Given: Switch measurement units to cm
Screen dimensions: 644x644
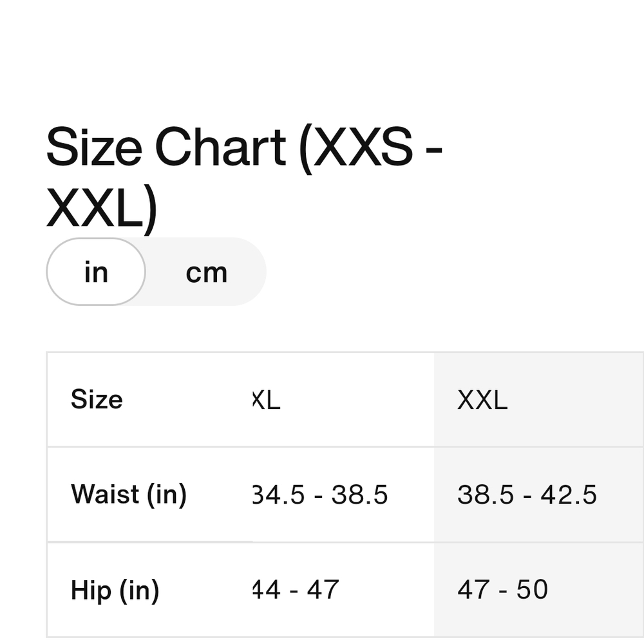Looking at the screenshot, I should [x=206, y=272].
